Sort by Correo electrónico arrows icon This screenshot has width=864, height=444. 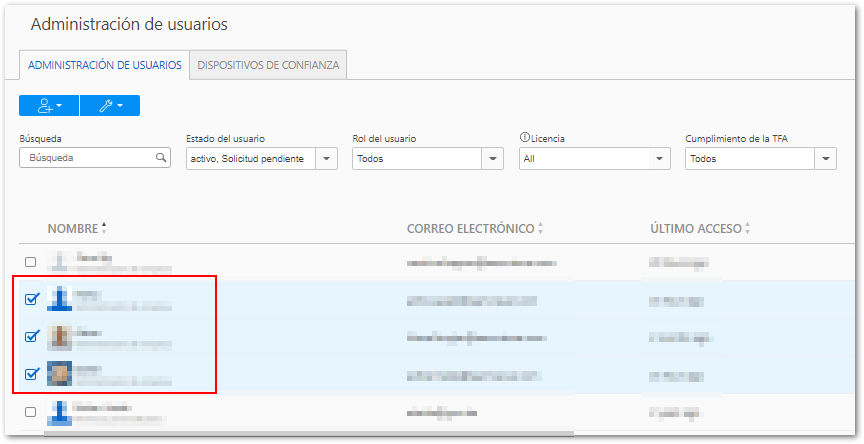click(541, 228)
